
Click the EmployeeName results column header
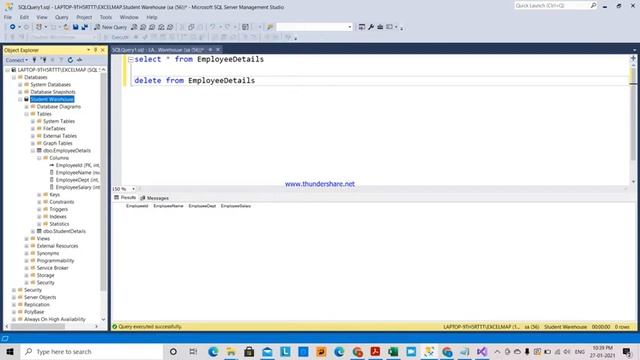click(x=168, y=206)
